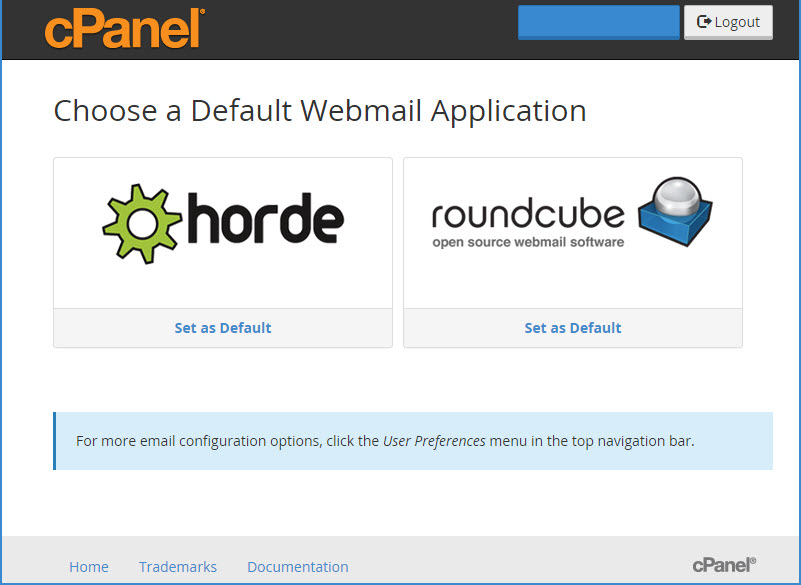Open the Trademarks footer link

(178, 567)
